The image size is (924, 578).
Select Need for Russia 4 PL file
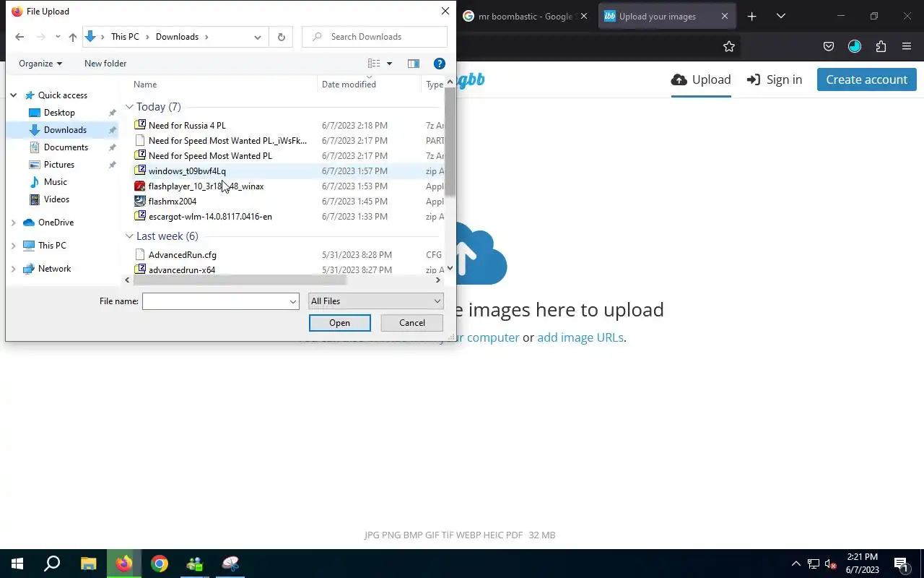click(187, 126)
